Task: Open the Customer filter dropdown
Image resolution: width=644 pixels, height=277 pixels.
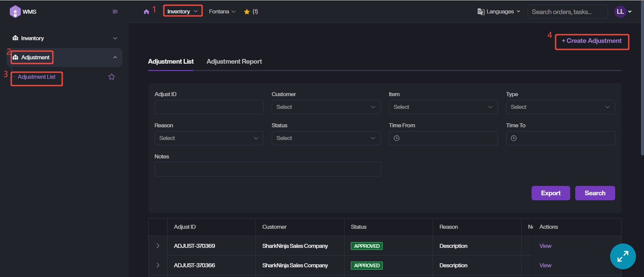Action: click(x=326, y=107)
